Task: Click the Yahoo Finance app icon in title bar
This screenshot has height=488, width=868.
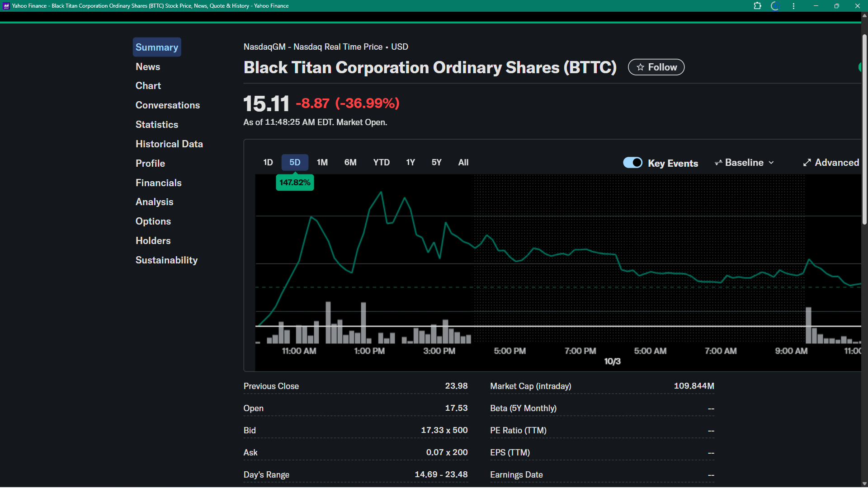Action: tap(6, 6)
